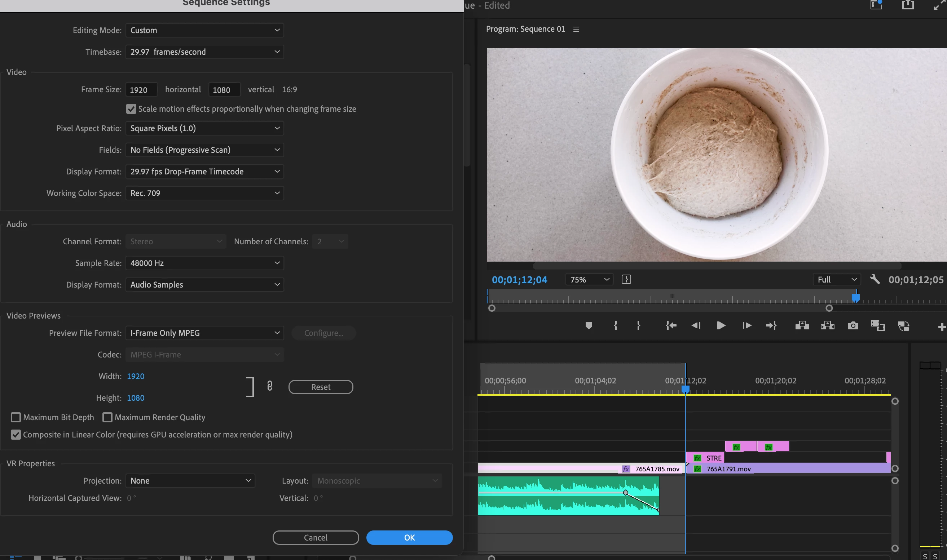Enable Maximum Render Quality checkbox

(x=107, y=417)
